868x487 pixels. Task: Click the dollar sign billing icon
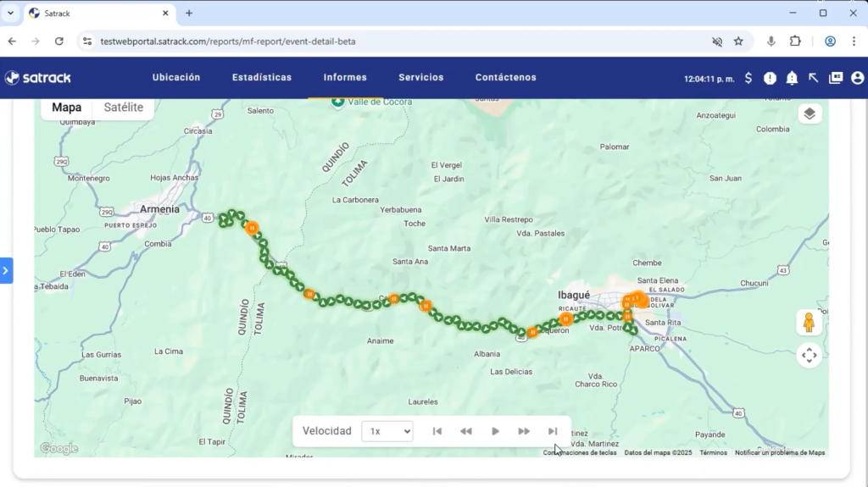tap(748, 78)
